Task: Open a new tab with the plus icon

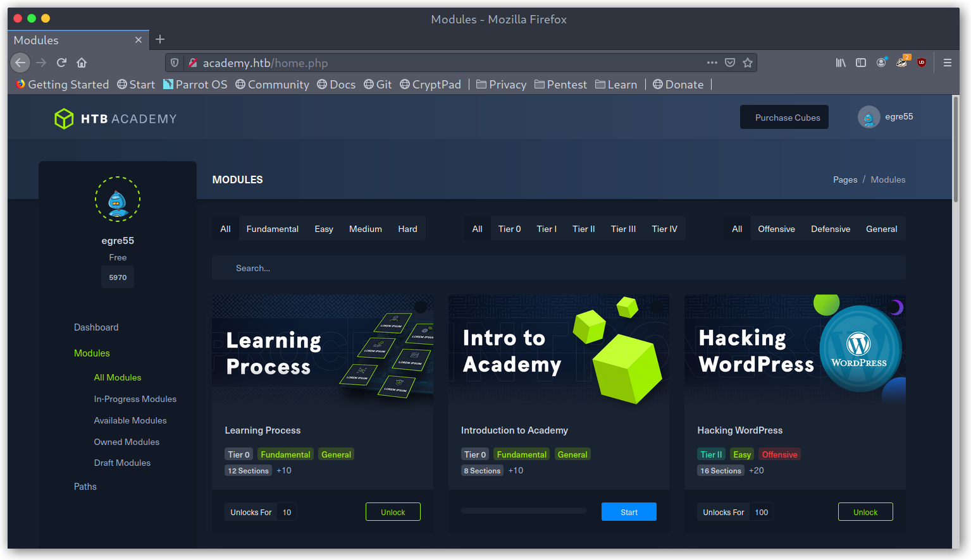Action: tap(160, 40)
